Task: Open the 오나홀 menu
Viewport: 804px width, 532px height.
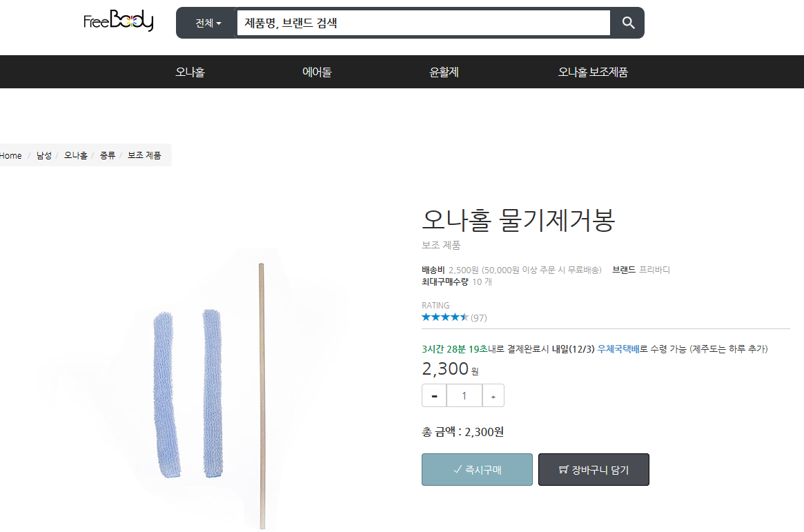Action: tap(190, 72)
